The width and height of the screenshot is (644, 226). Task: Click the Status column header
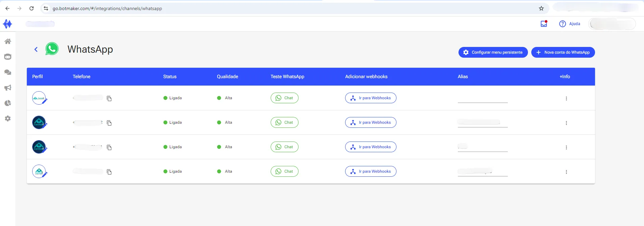(x=170, y=76)
